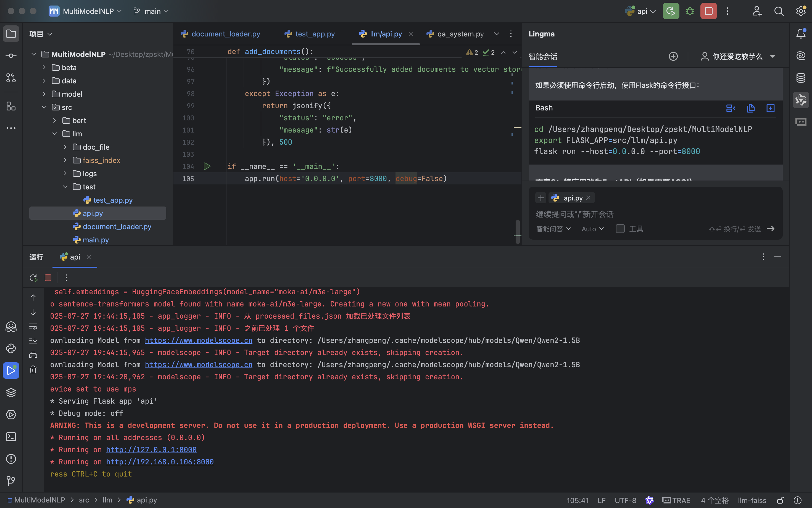Screen dimensions: 812x508
Task: Run the __main__ block via gutter arrow
Action: point(207,166)
